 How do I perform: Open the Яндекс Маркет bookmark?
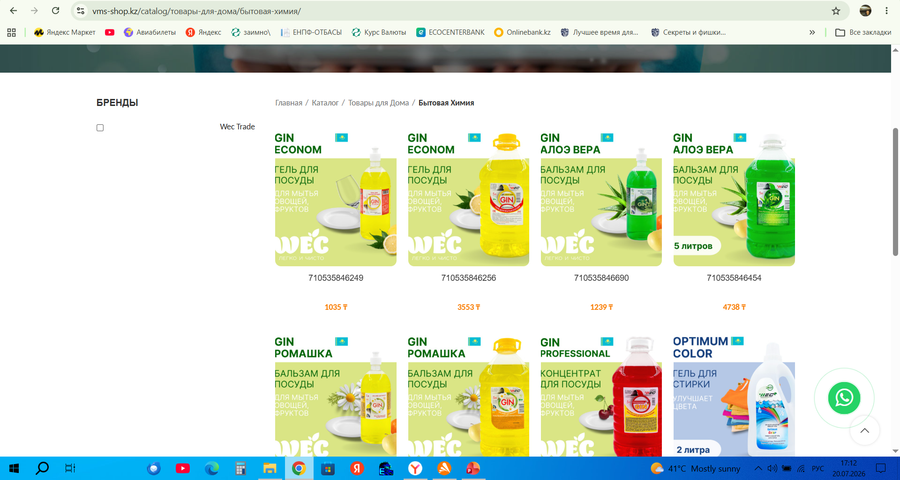pyautogui.click(x=64, y=33)
